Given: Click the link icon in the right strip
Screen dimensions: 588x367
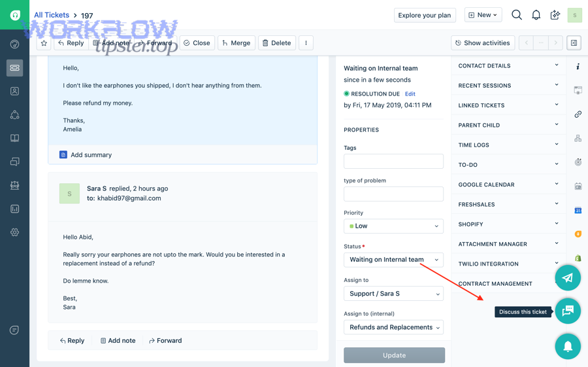Looking at the screenshot, I should (x=578, y=114).
